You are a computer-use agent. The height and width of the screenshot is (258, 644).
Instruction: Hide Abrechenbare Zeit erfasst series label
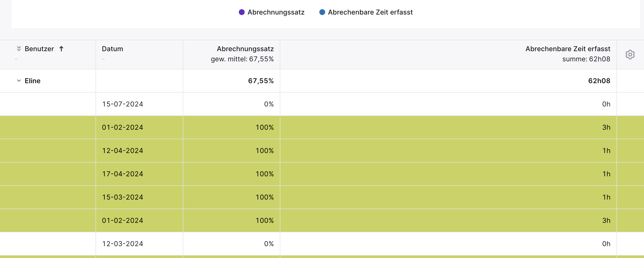tap(370, 12)
